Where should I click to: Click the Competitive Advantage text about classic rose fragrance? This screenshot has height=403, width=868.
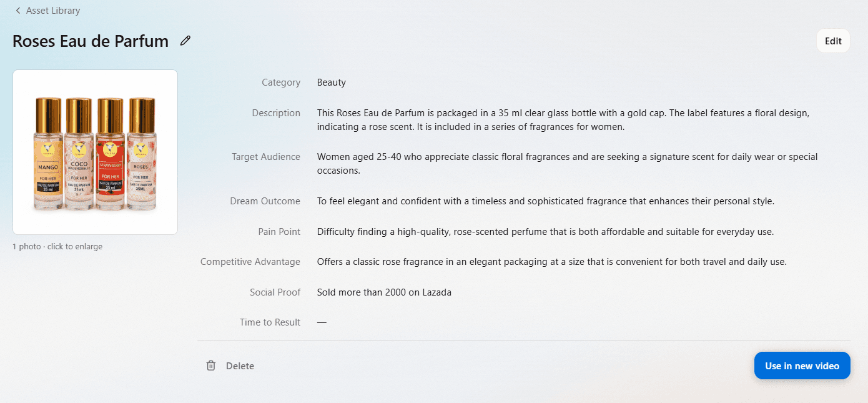(552, 262)
